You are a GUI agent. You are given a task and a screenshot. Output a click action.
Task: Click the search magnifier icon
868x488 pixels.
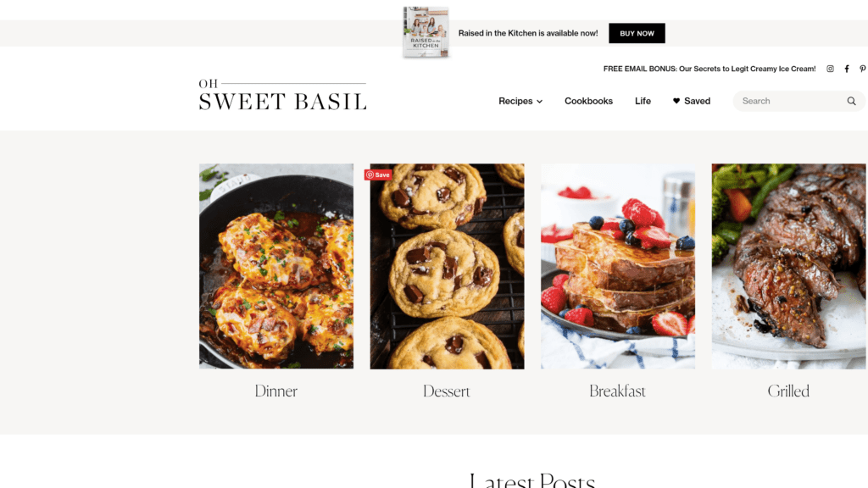coord(851,101)
